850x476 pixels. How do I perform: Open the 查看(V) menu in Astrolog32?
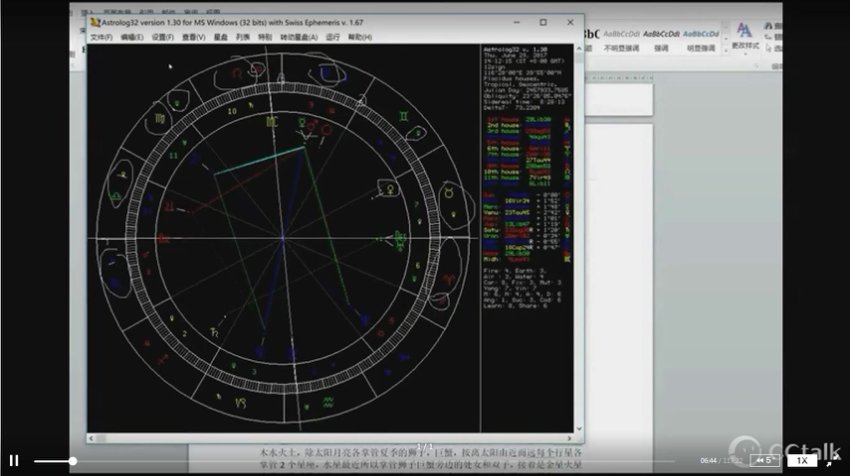point(194,37)
